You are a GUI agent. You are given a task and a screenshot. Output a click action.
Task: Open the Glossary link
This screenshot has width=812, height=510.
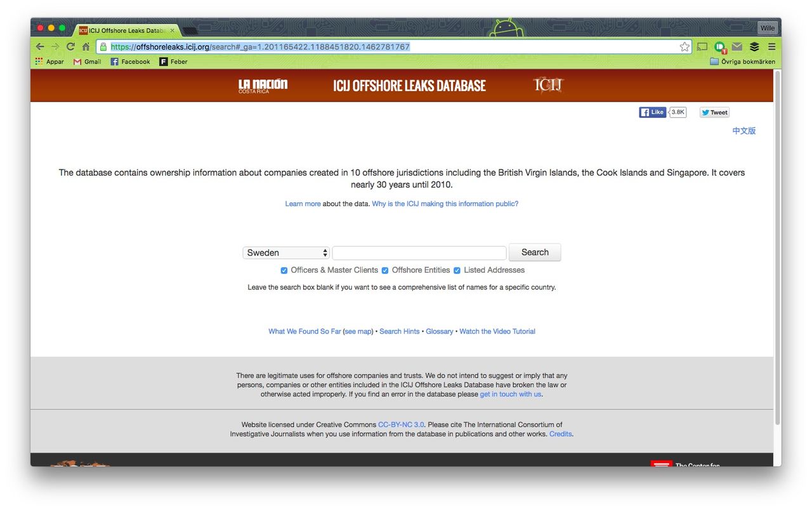click(x=439, y=331)
